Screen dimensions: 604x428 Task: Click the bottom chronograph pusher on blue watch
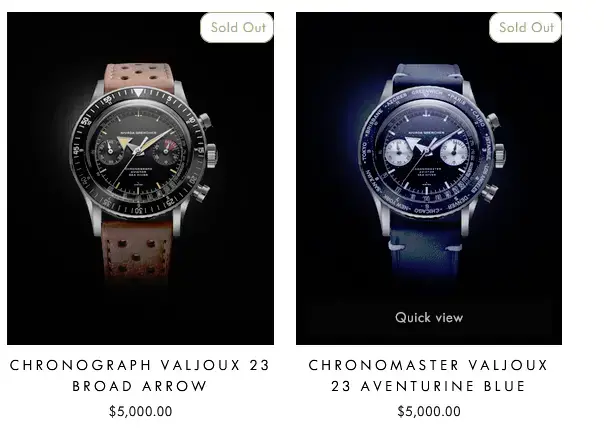(x=490, y=191)
